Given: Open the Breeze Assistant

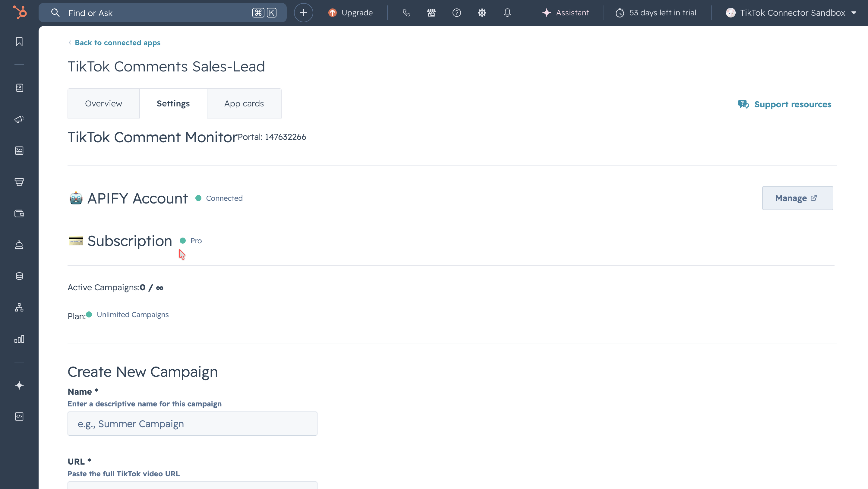Looking at the screenshot, I should (x=565, y=13).
